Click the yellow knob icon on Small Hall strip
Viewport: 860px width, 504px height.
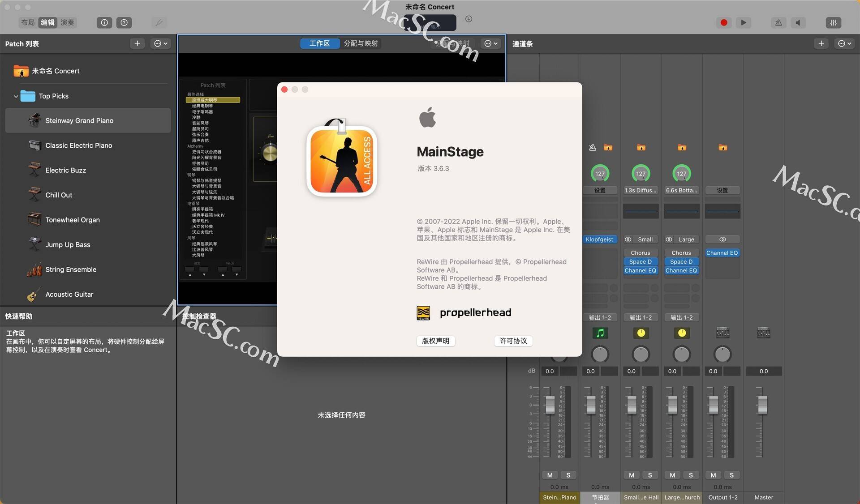(641, 333)
